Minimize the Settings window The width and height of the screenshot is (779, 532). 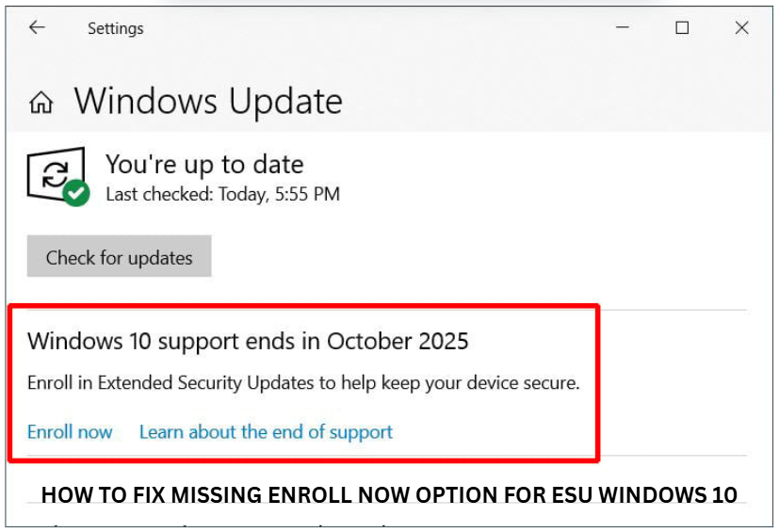624,28
